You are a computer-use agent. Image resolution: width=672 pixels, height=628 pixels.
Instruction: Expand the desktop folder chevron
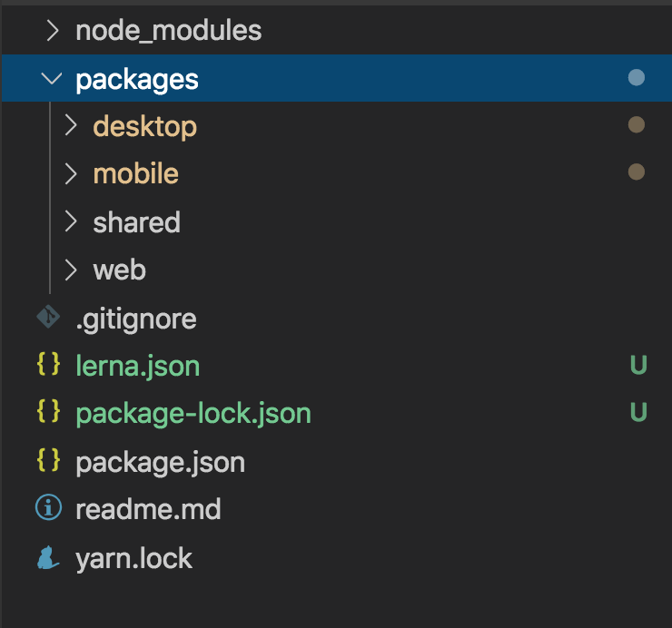[71, 126]
